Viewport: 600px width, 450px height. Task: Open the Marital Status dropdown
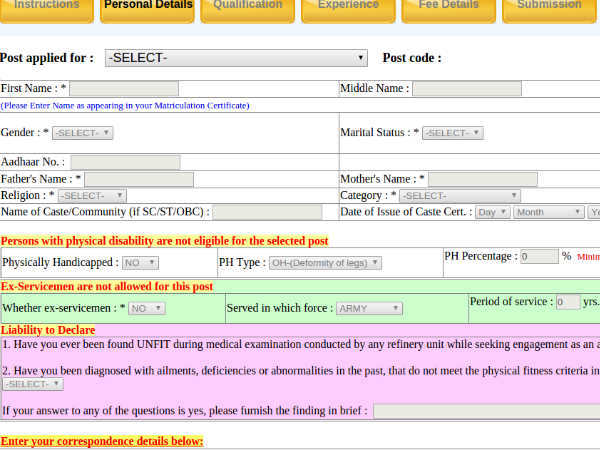[453, 133]
